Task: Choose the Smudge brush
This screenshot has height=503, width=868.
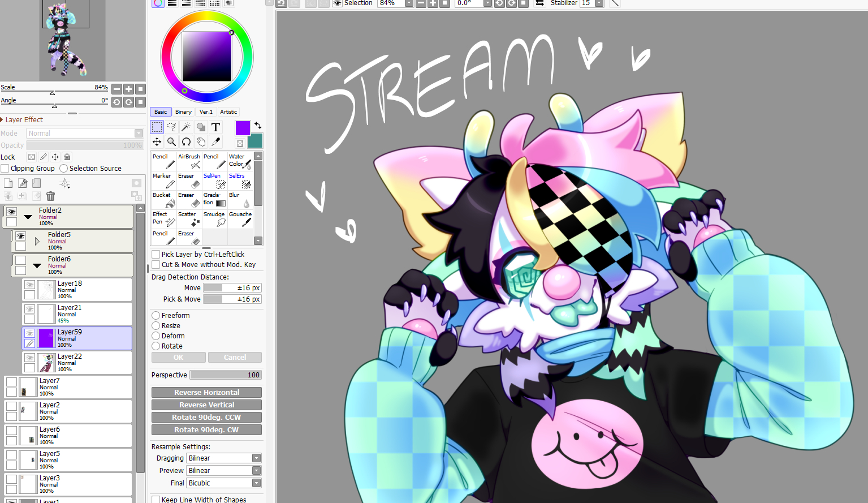Action: 214,218
